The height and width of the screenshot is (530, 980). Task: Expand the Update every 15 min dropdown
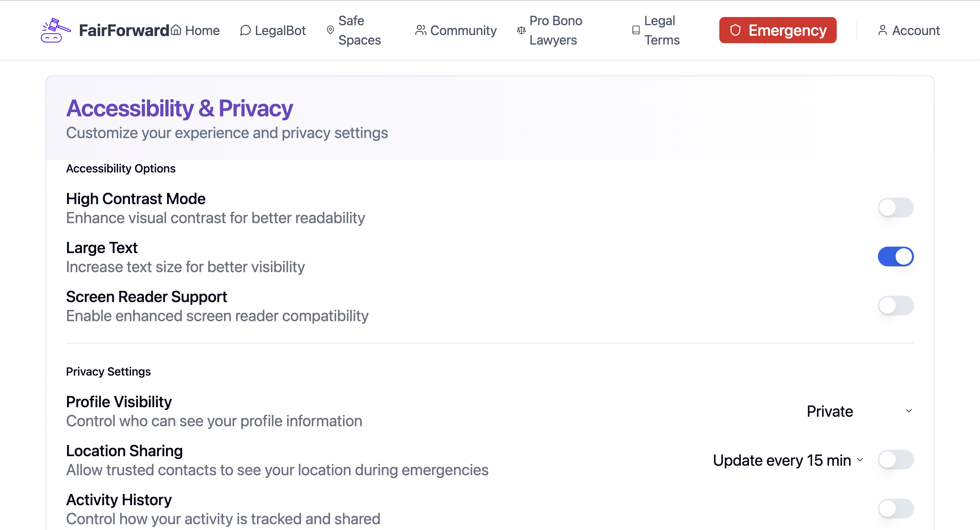787,460
